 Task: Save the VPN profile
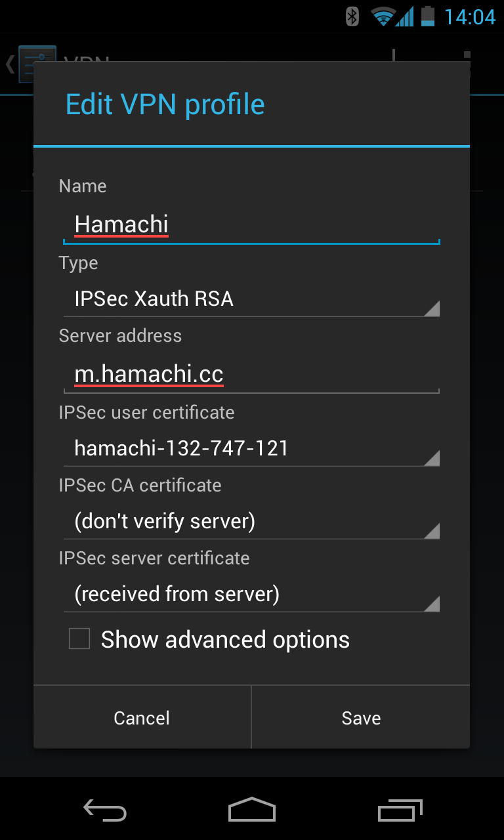point(361,717)
